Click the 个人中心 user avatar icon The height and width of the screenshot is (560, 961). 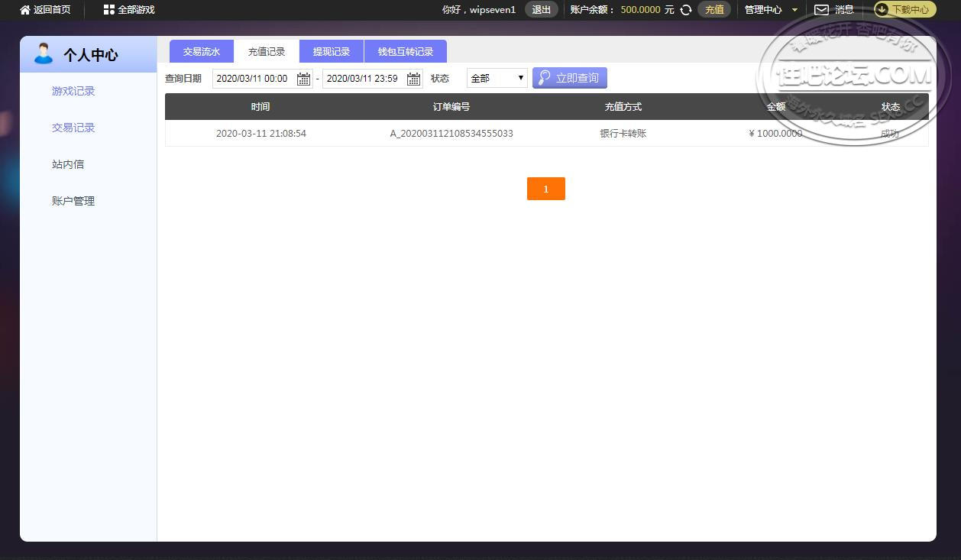pos(44,53)
